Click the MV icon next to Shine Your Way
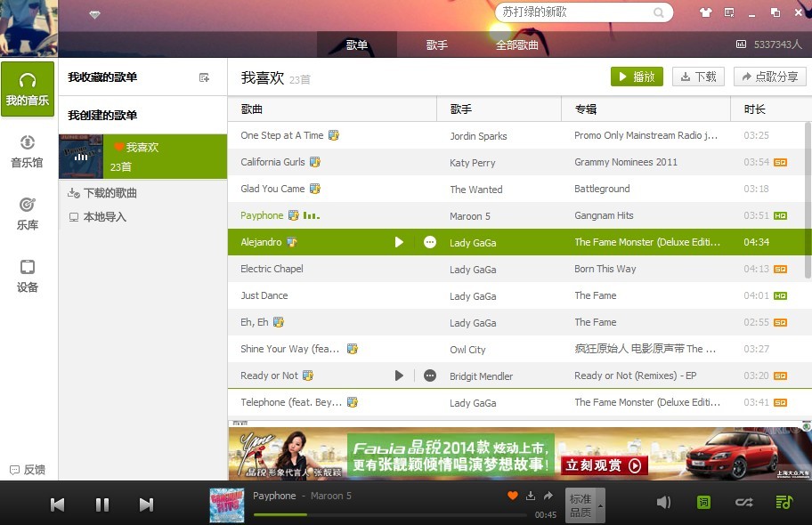This screenshot has height=525, width=812. pyautogui.click(x=353, y=349)
